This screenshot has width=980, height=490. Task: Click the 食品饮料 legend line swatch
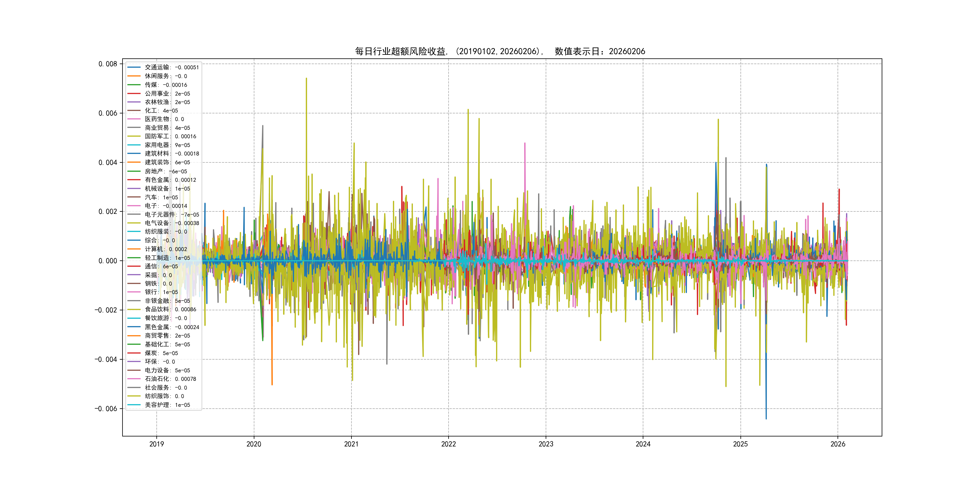coord(134,309)
